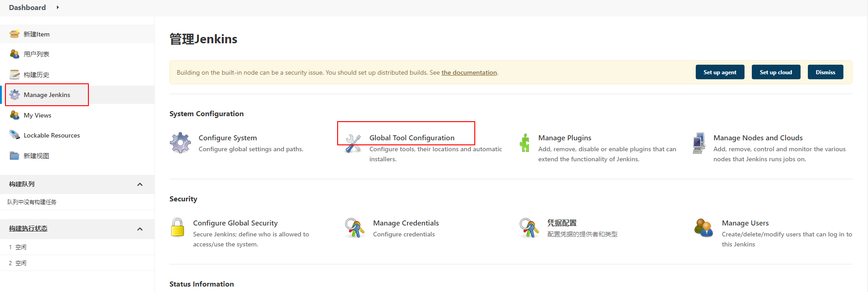Collapse the 构建队列 panel chevron
Image resolution: width=868 pixels, height=292 pixels.
tap(140, 184)
